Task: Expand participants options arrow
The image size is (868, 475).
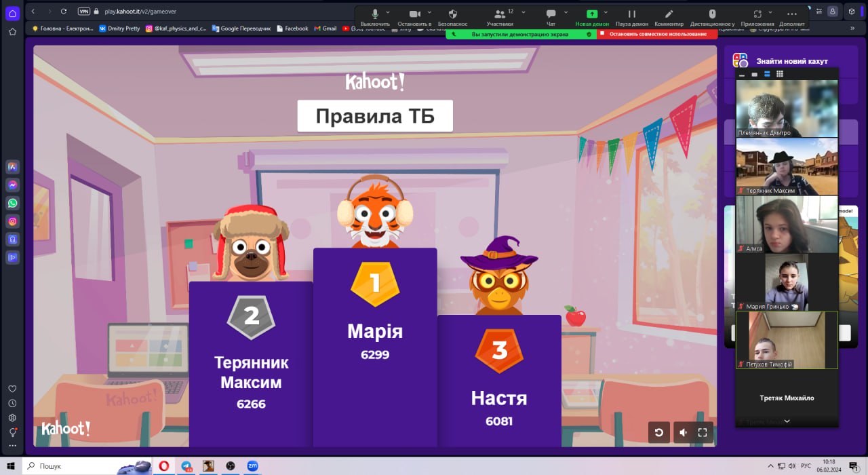Action: [x=523, y=12]
